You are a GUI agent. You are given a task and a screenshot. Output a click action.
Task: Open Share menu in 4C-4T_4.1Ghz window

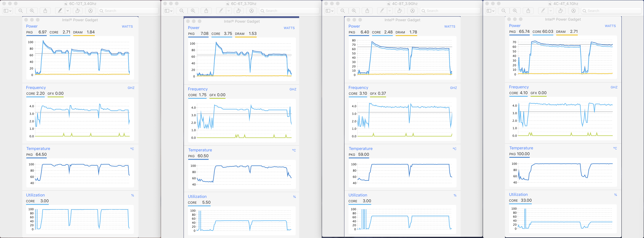coord(528,11)
